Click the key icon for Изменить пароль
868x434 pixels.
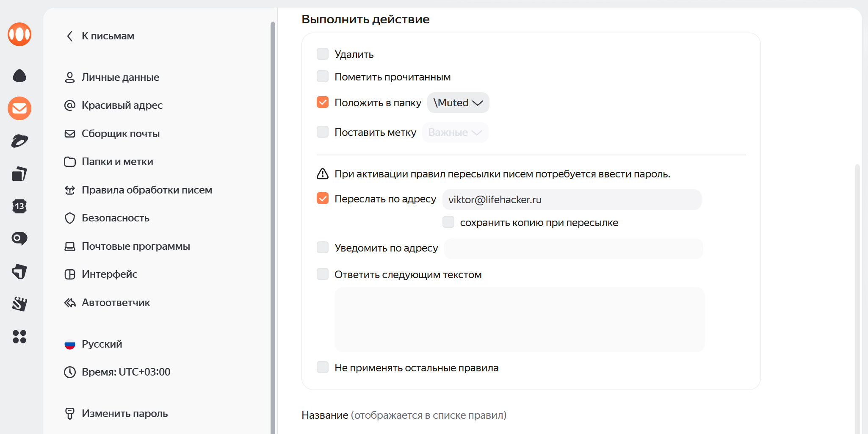click(x=70, y=414)
